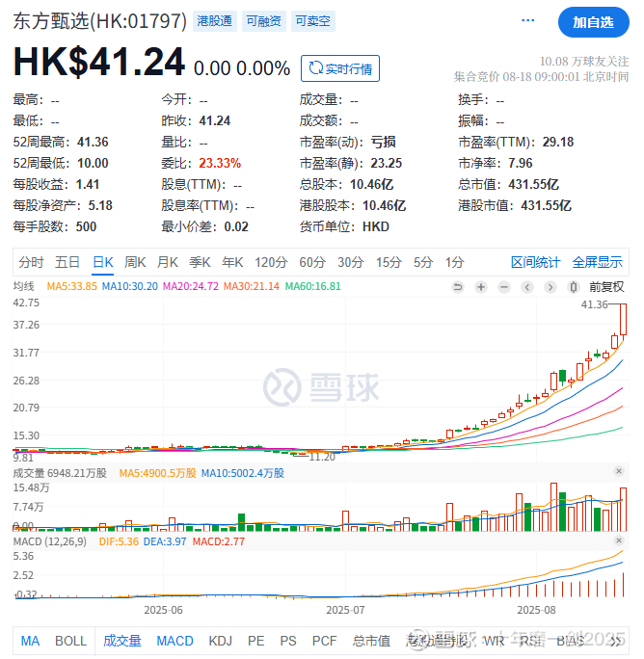Click the latest red candlestick near 41.36

(623, 320)
